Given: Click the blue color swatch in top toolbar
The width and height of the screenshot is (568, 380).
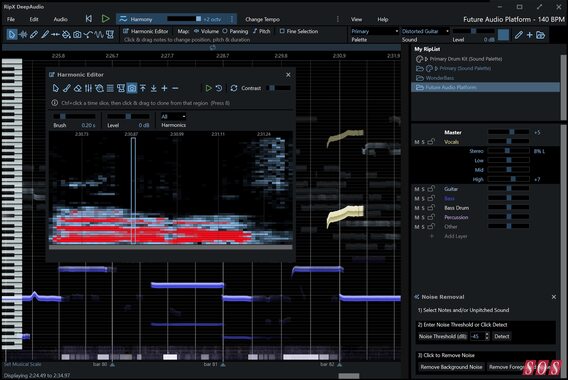Looking at the screenshot, I should (x=503, y=35).
